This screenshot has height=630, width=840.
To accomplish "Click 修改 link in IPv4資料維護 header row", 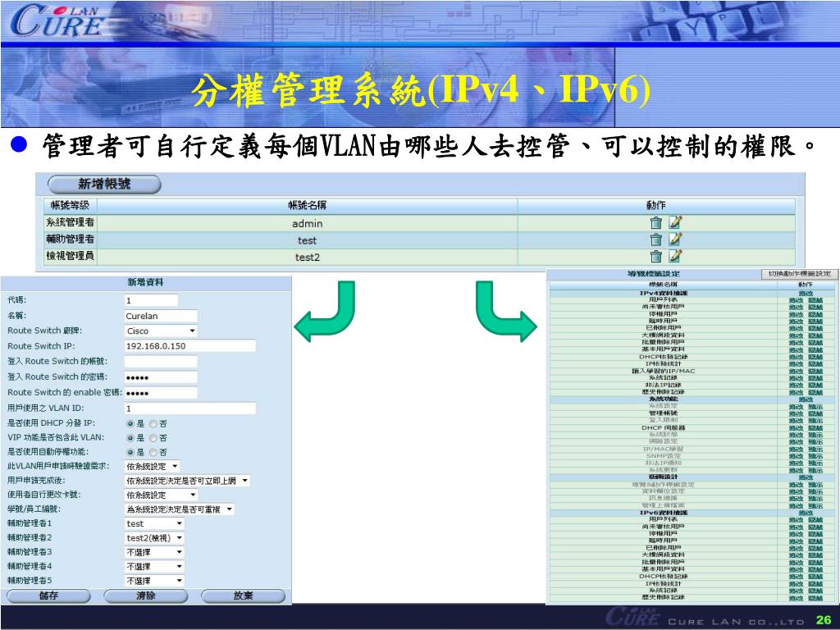I will 806,293.
